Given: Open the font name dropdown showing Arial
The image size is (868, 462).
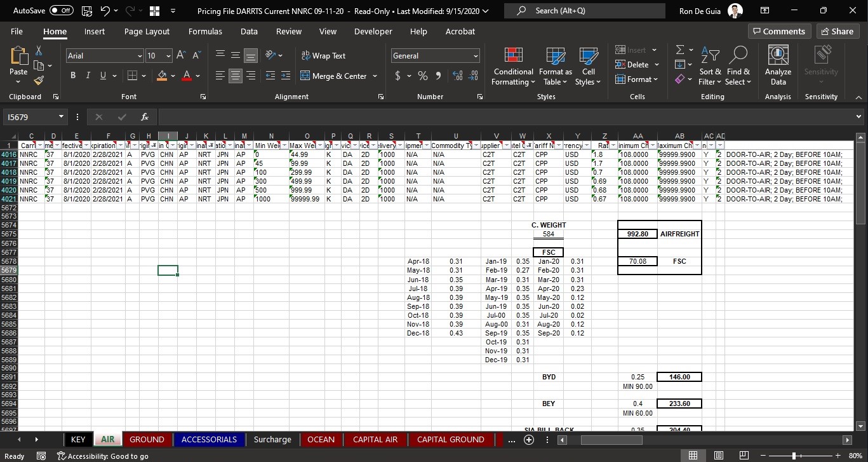Looking at the screenshot, I should point(140,56).
